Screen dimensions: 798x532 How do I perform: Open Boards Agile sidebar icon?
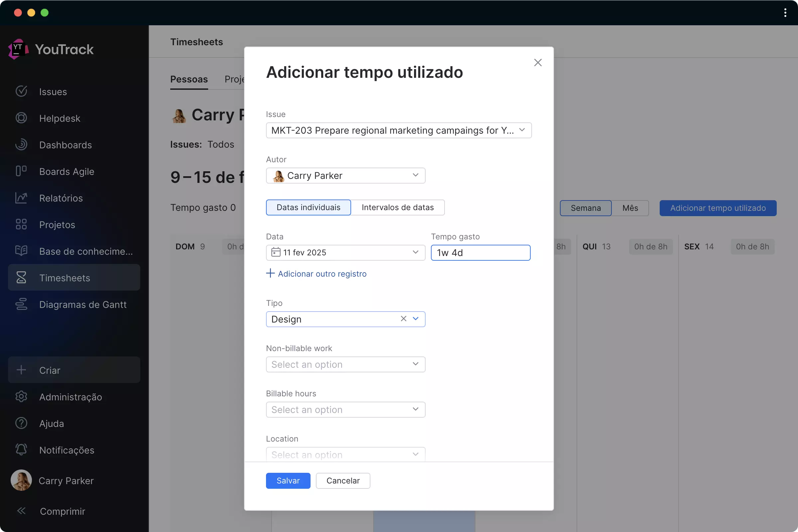coord(21,171)
